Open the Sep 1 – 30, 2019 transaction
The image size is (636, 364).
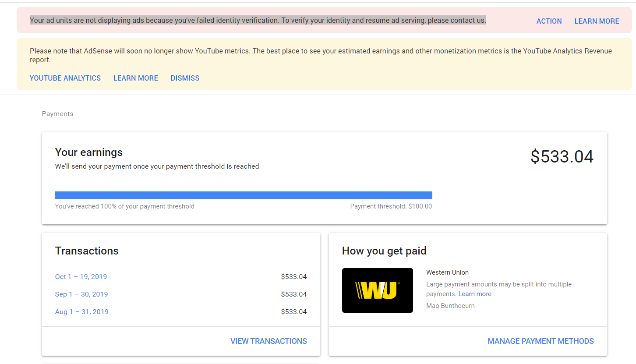[81, 294]
